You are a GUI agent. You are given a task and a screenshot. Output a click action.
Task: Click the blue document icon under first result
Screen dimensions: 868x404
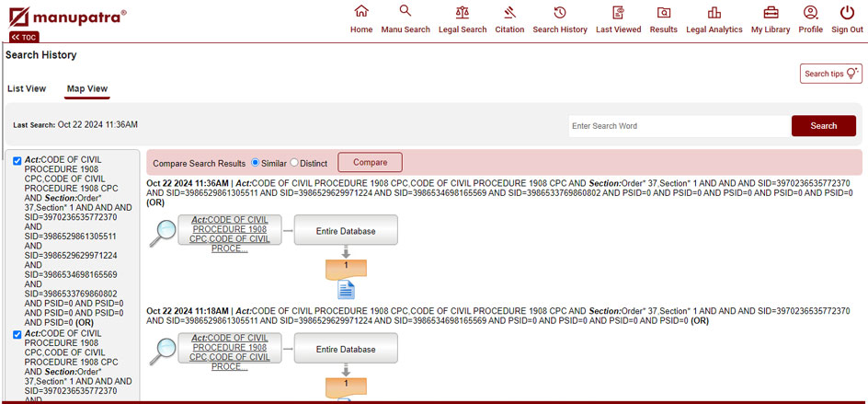346,290
